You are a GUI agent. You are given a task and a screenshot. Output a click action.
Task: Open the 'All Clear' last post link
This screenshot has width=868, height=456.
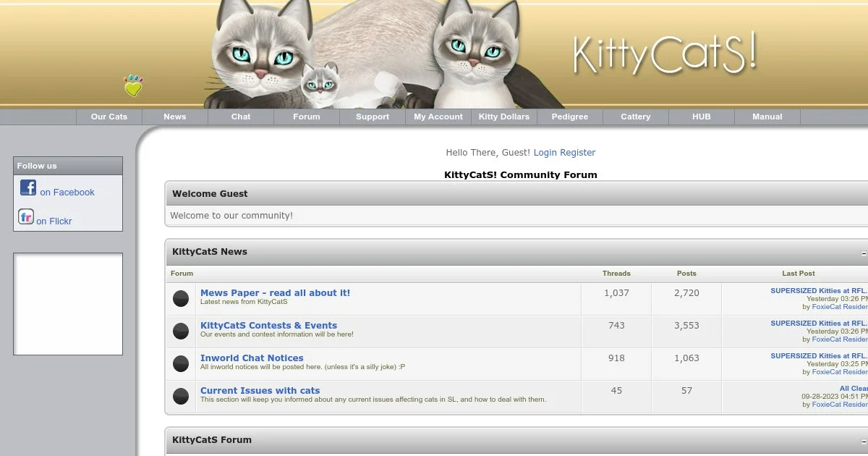click(x=854, y=389)
